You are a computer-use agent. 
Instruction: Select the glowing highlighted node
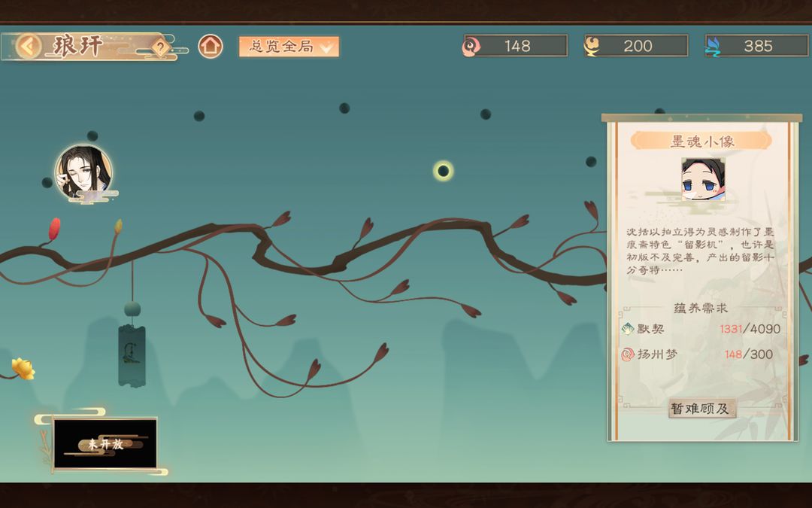444,171
